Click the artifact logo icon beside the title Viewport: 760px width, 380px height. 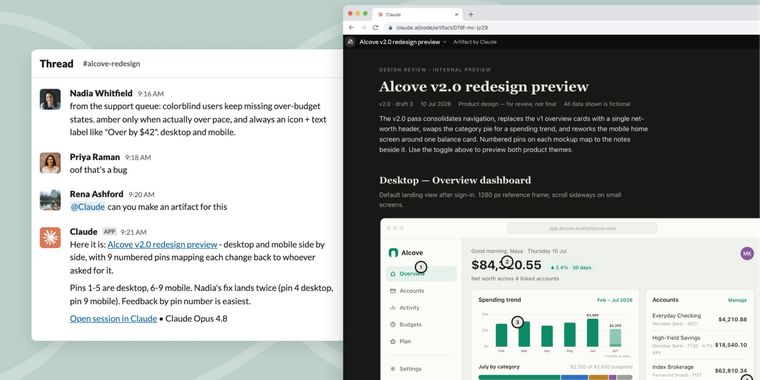(350, 42)
